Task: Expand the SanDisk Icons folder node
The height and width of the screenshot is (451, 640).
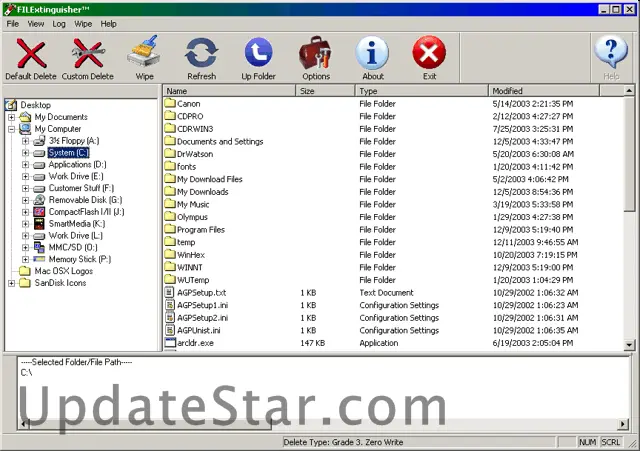Action: pos(12,283)
